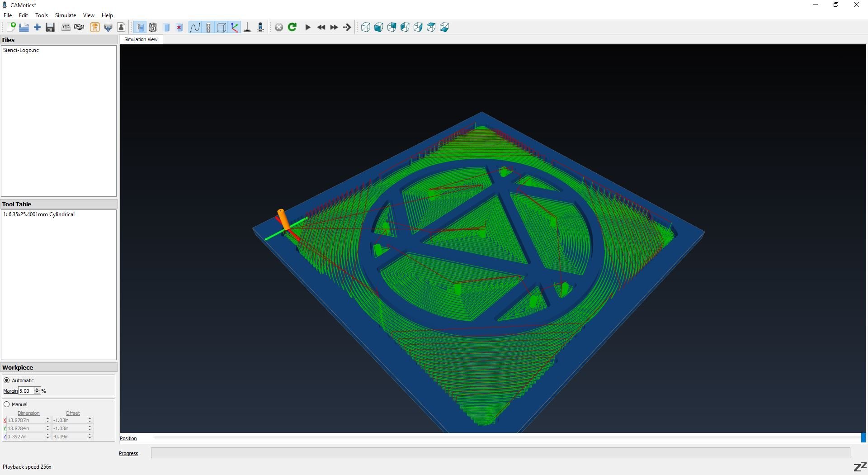Open the Simulate menu
Screen dimensions: 868x475
65,15
